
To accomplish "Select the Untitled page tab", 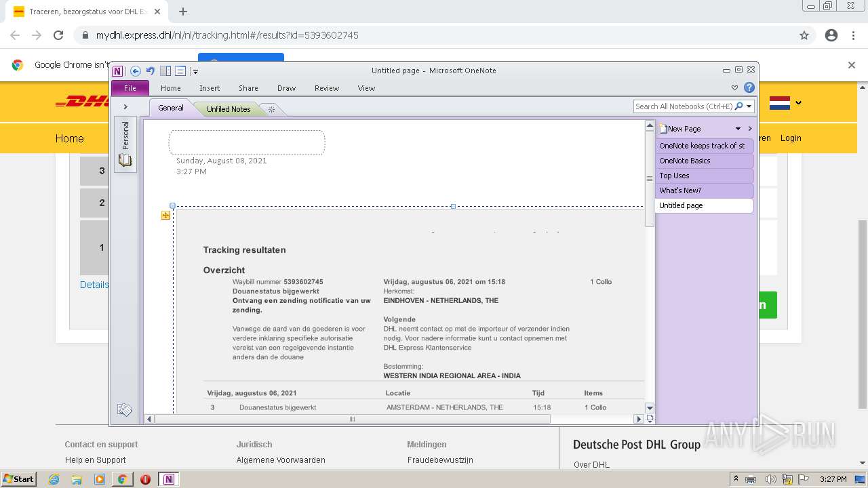I will (x=705, y=205).
